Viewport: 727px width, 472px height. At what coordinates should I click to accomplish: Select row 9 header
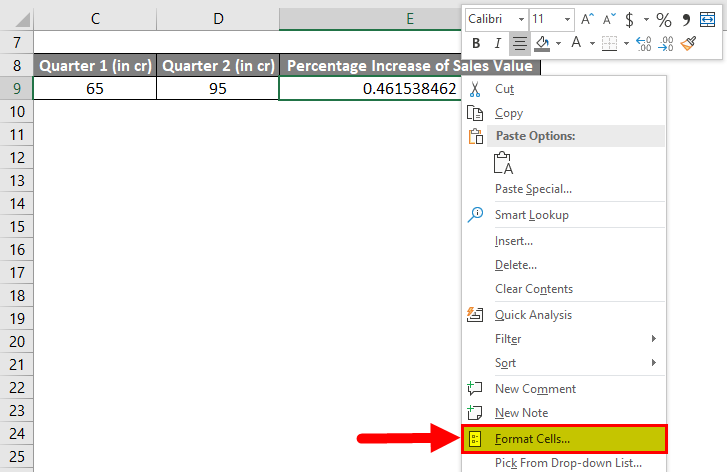[17, 88]
